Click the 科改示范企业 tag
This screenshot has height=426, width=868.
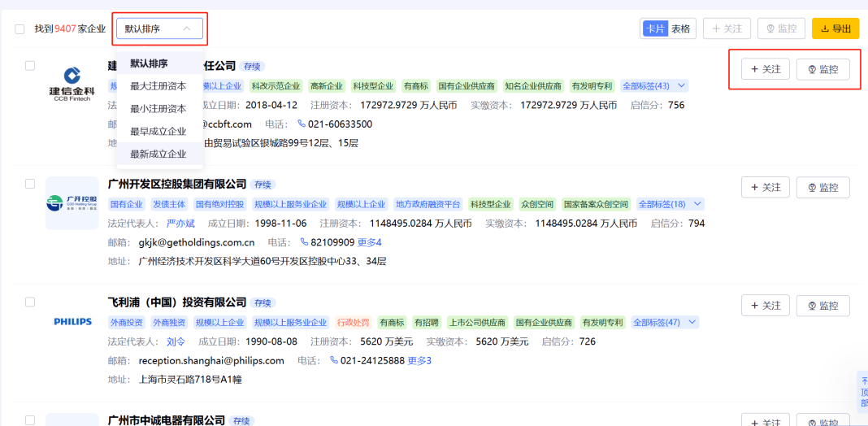pos(276,86)
